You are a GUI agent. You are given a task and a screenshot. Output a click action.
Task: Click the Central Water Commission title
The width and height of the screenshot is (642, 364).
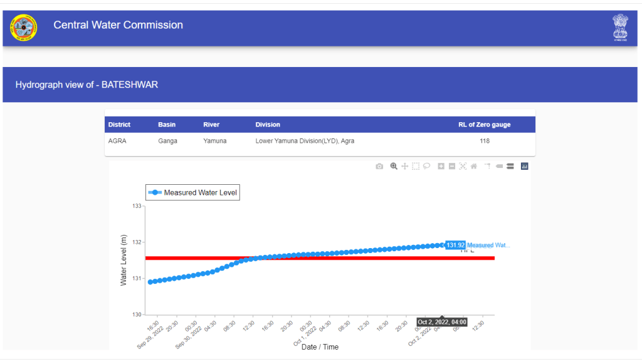(x=118, y=25)
